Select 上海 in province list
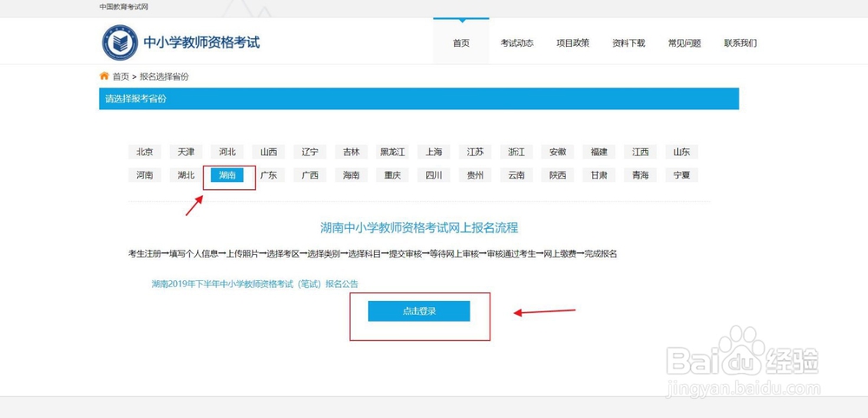 click(x=434, y=152)
